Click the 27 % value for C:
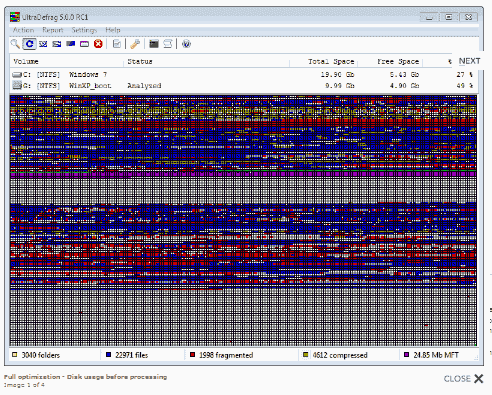This screenshot has height=395, width=492. [465, 74]
